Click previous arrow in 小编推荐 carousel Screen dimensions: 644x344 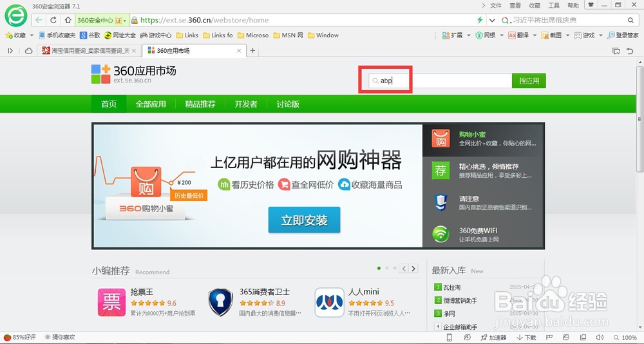click(404, 269)
